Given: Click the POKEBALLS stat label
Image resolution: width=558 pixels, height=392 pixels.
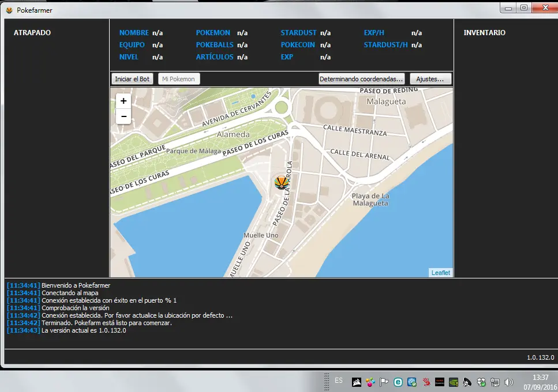Looking at the screenshot, I should click(215, 45).
